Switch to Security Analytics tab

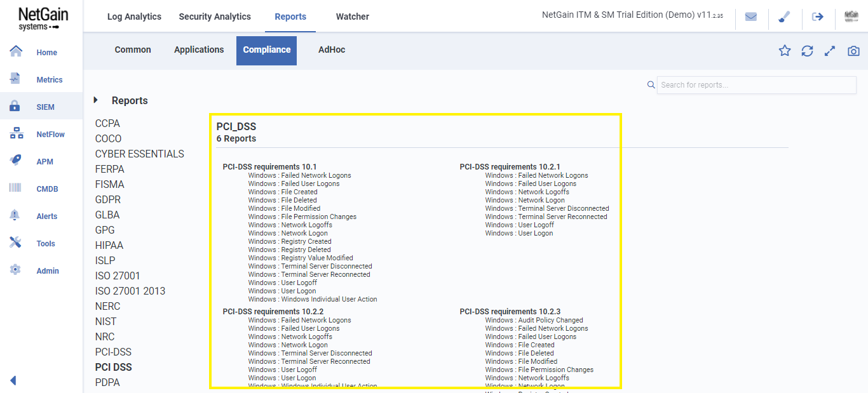click(215, 17)
